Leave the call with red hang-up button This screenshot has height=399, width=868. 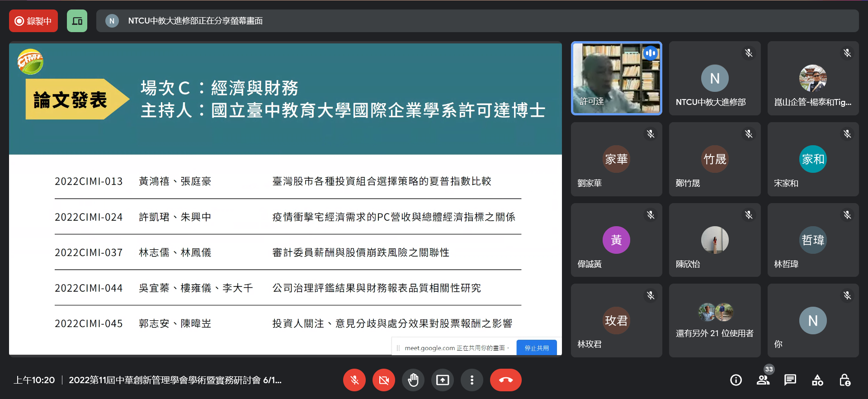coord(505,380)
